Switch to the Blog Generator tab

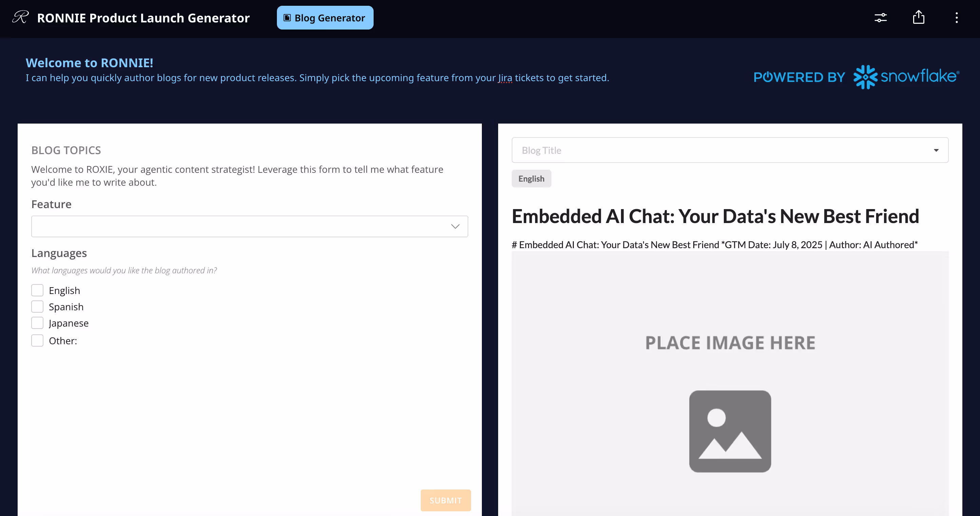pyautogui.click(x=325, y=18)
